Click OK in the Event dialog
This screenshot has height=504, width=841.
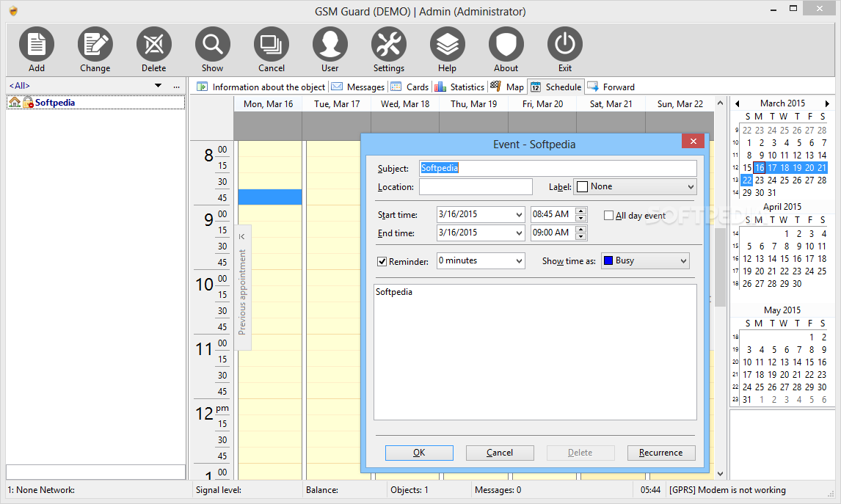[419, 453]
